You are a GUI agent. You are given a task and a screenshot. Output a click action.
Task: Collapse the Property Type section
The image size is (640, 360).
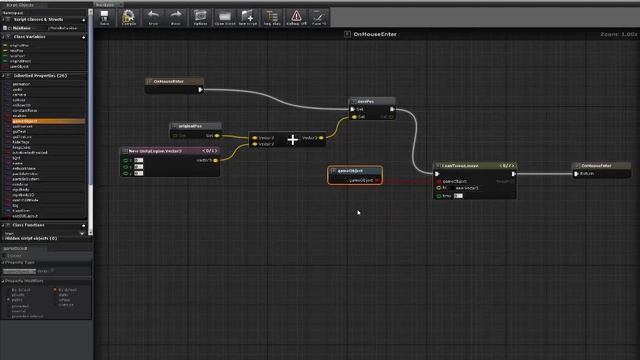(x=3, y=262)
